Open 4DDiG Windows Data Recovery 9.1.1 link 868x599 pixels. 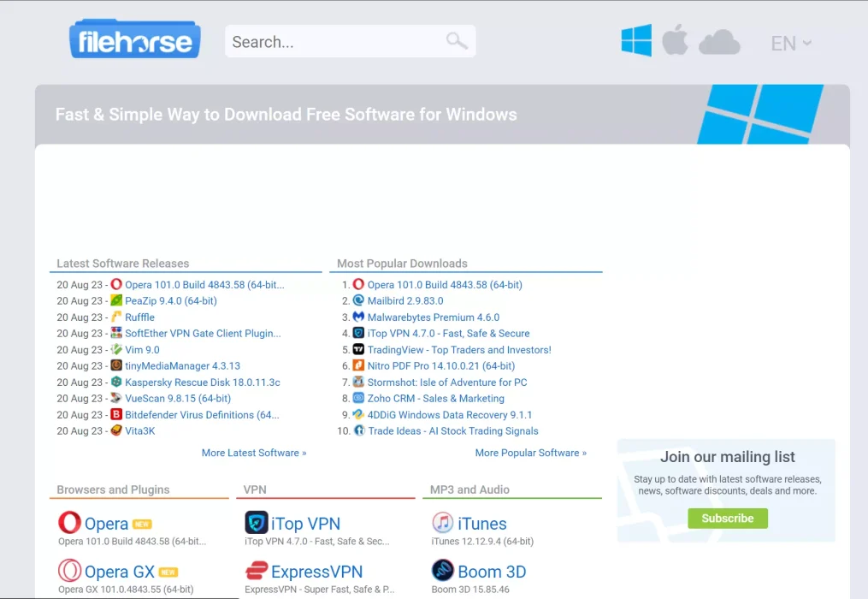(450, 415)
